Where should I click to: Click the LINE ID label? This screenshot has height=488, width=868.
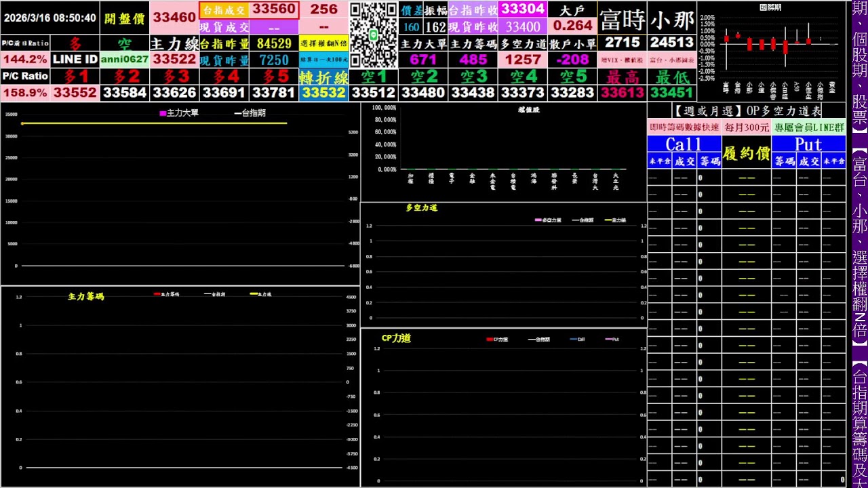[x=75, y=60]
